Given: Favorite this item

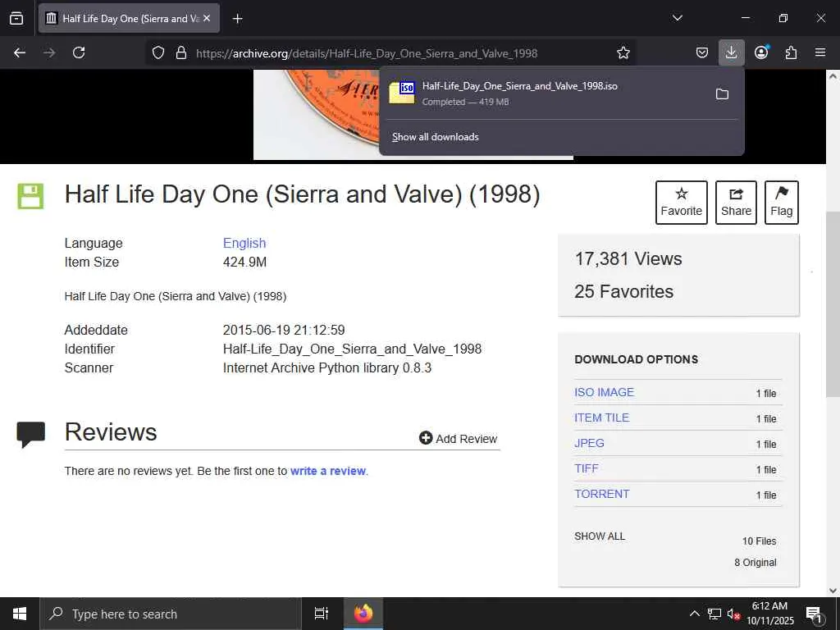Looking at the screenshot, I should click(x=682, y=203).
